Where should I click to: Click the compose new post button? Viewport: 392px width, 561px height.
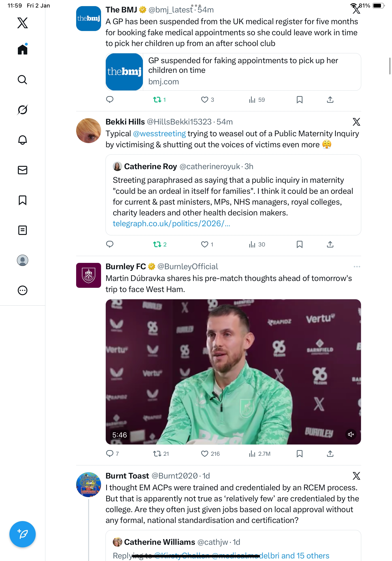(x=23, y=534)
